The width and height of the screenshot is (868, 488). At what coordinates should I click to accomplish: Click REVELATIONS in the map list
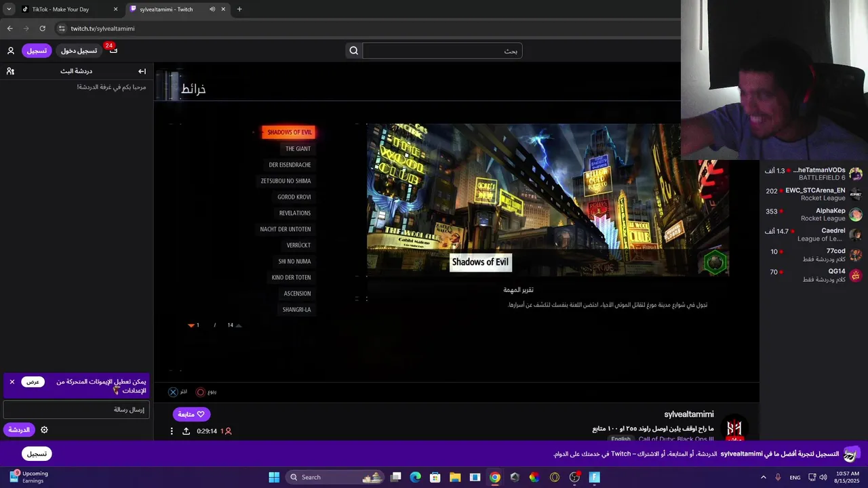pyautogui.click(x=295, y=213)
